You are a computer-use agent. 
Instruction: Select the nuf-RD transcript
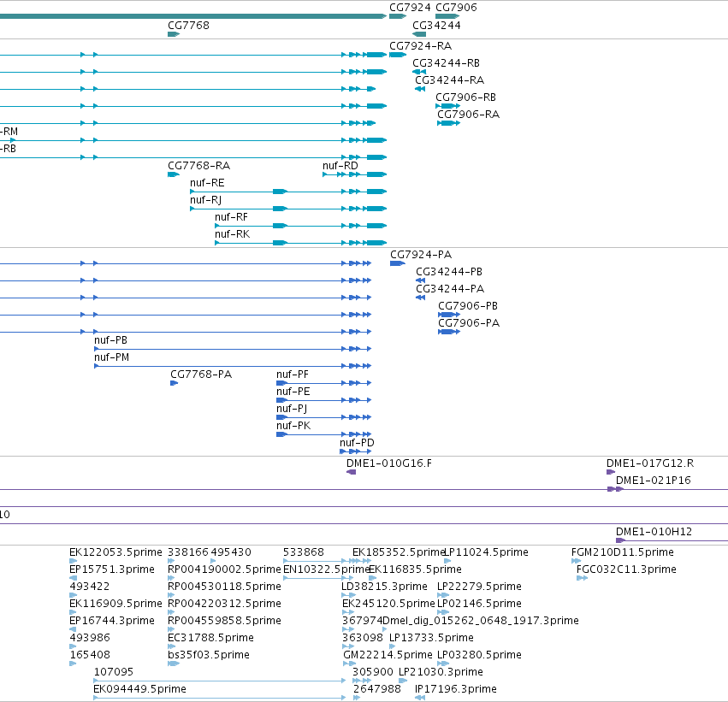coord(355,174)
